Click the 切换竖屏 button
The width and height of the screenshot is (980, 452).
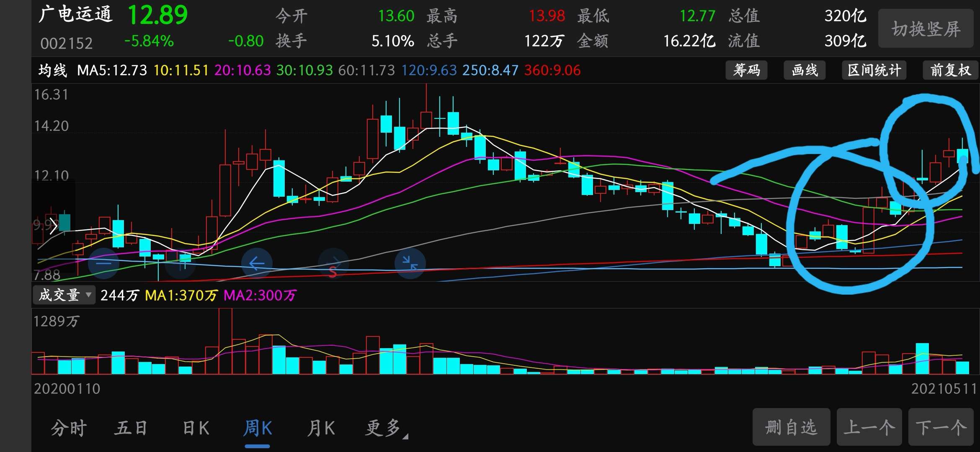[926, 28]
